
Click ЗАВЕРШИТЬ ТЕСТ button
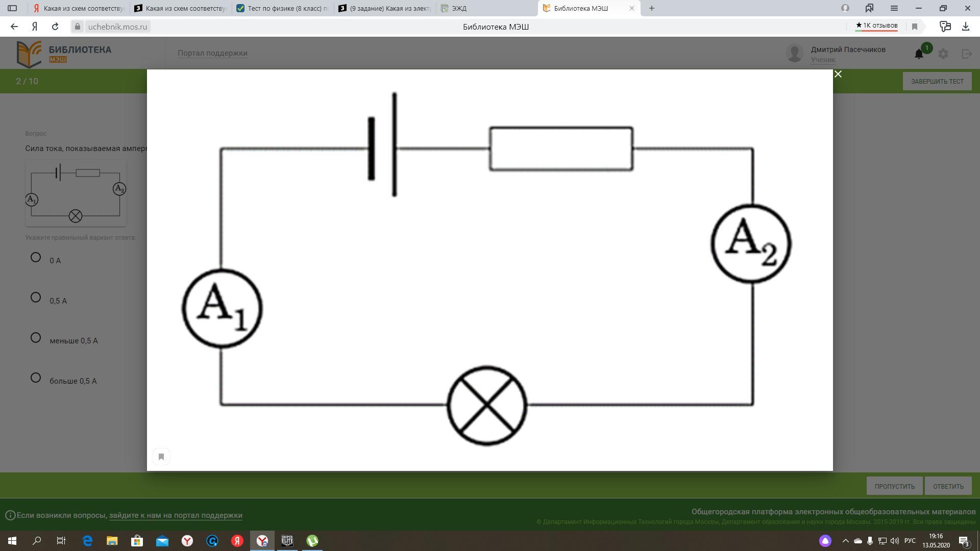(937, 82)
